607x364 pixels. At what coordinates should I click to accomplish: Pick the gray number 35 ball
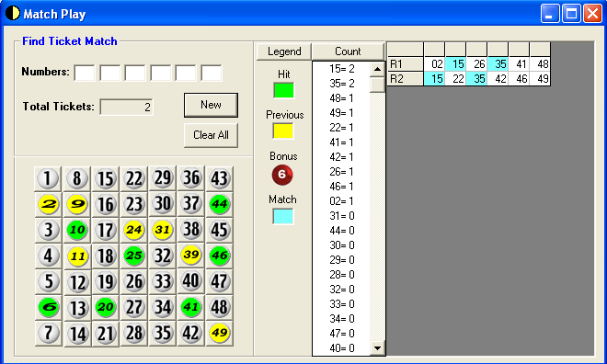tap(163, 333)
